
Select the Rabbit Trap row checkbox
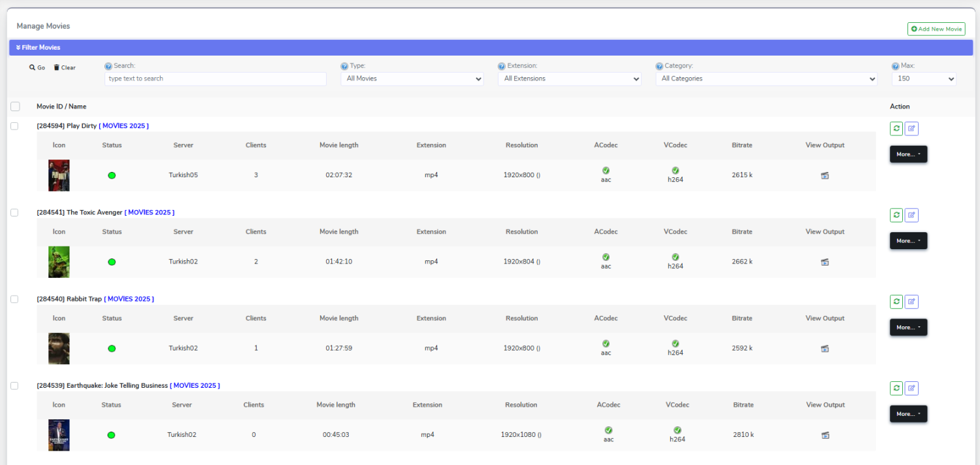(x=15, y=300)
